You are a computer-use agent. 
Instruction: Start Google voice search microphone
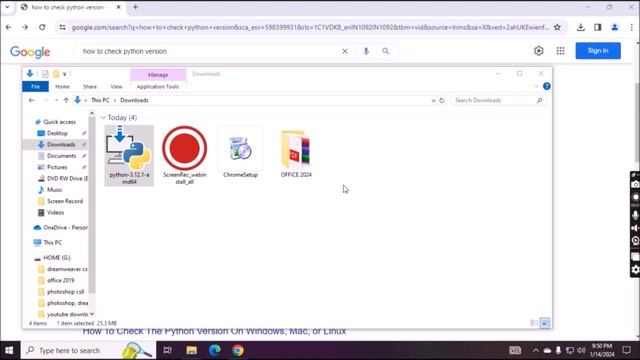click(x=366, y=51)
